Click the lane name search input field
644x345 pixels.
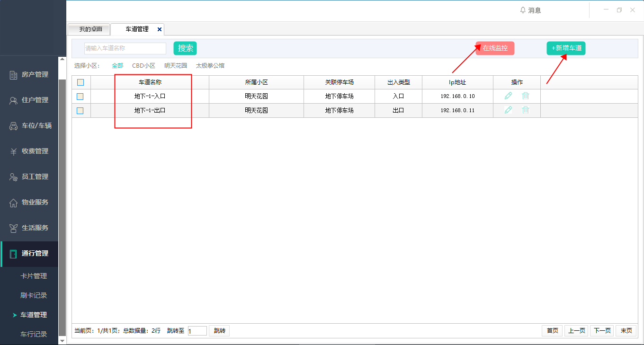(125, 48)
